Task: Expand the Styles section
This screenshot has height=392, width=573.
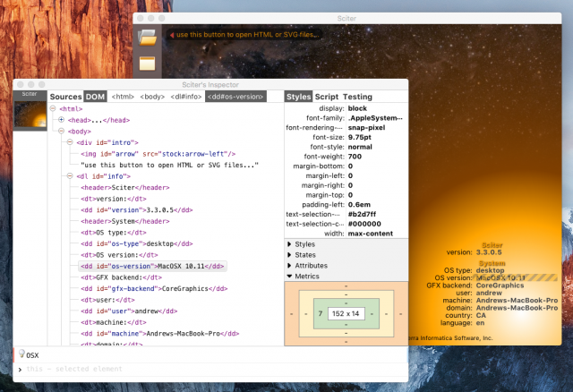Action: [289, 244]
